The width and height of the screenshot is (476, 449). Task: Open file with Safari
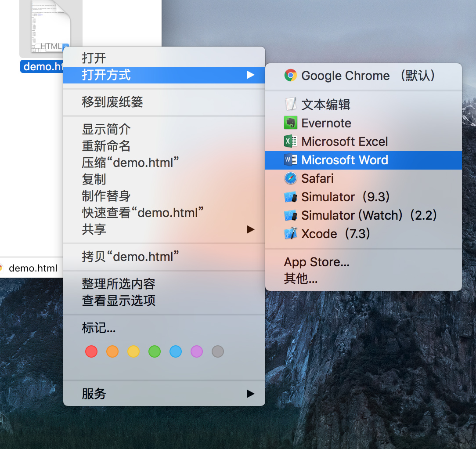[x=364, y=178]
